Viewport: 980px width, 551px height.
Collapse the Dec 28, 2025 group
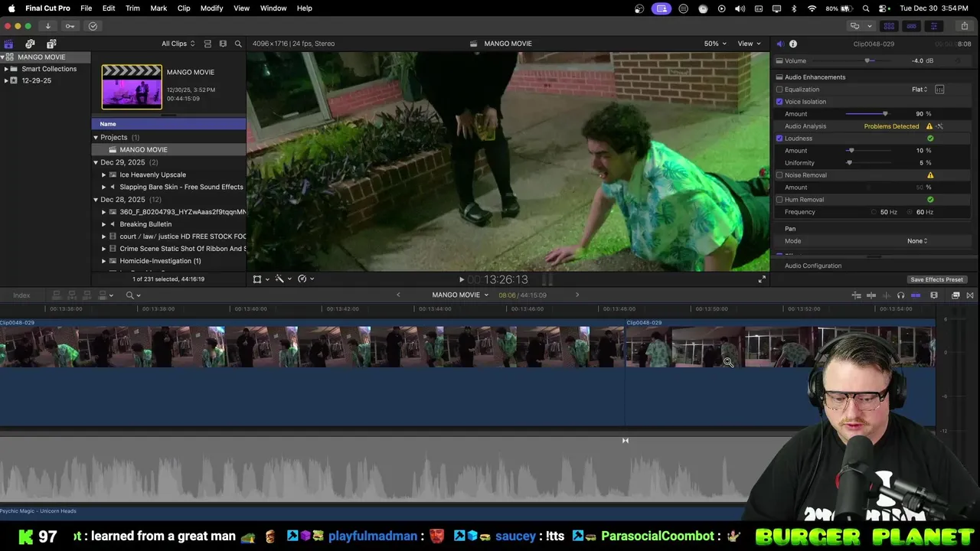(96, 200)
